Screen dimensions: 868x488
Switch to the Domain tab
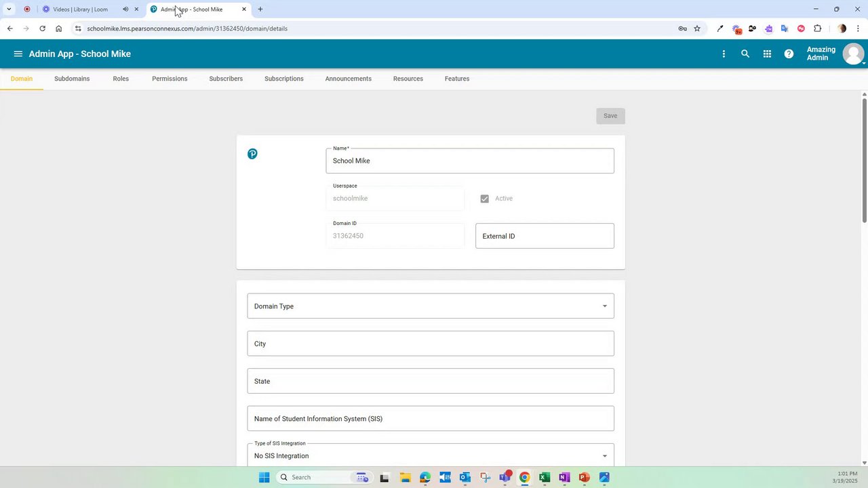tap(22, 79)
